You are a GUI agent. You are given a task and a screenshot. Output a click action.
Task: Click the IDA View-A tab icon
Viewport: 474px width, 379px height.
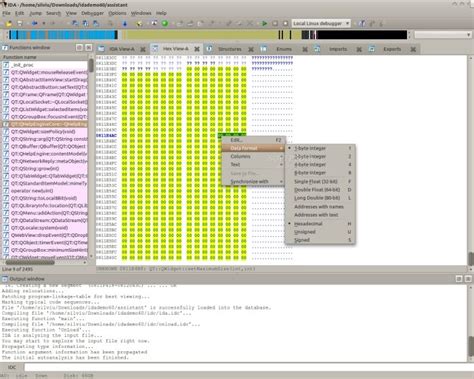(x=101, y=49)
